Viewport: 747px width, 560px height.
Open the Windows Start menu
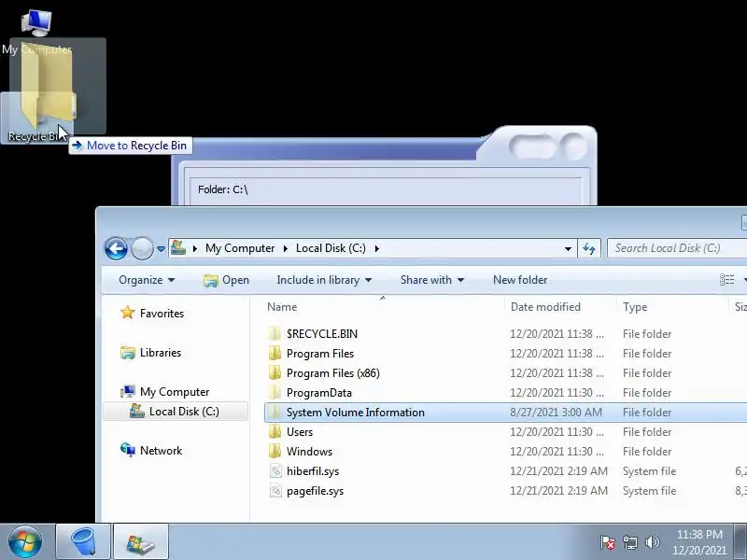pyautogui.click(x=24, y=541)
